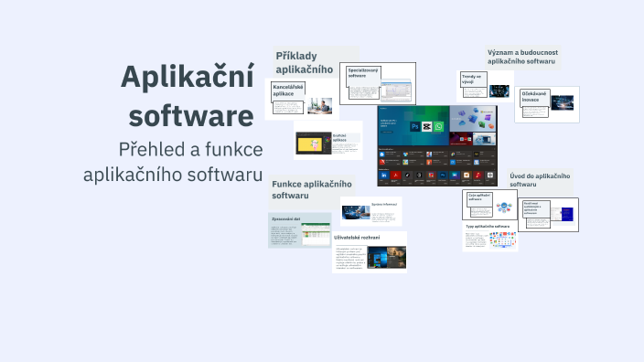Viewport: 644px width, 362px height.
Task: Click the 'Co je aplikační software' slide title
Action: click(479, 197)
